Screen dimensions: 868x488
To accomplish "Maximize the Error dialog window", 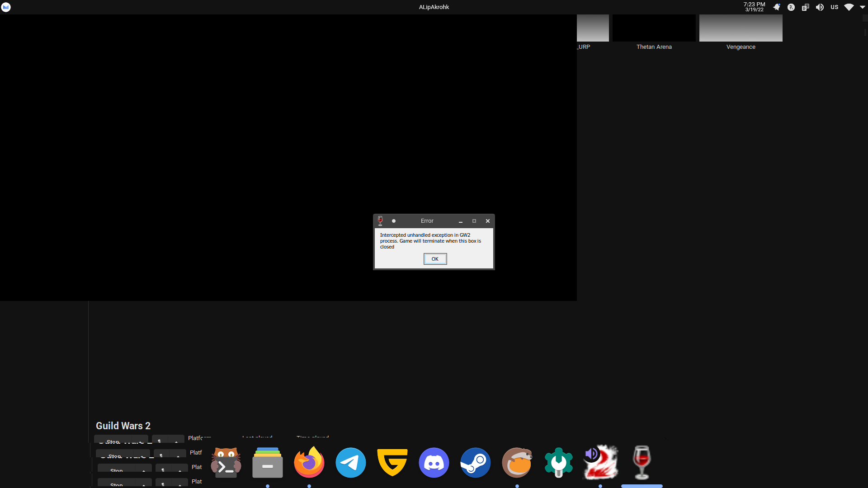I will click(x=474, y=221).
